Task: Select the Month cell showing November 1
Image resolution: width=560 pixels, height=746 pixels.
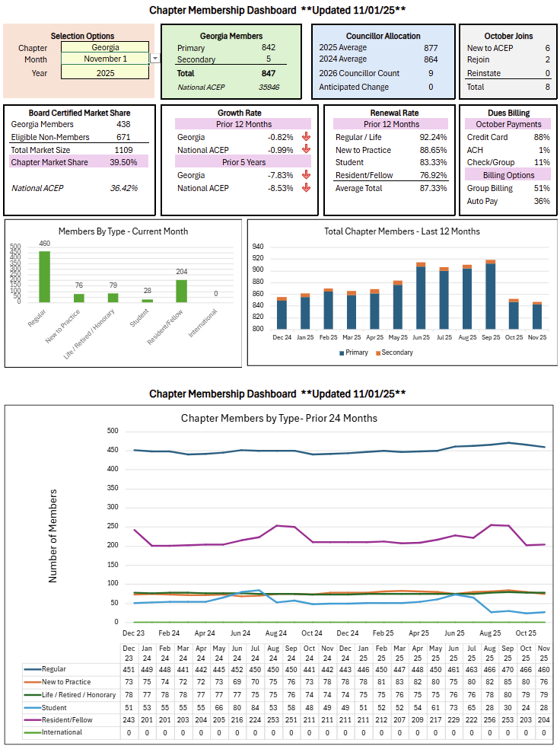Action: click(105, 59)
